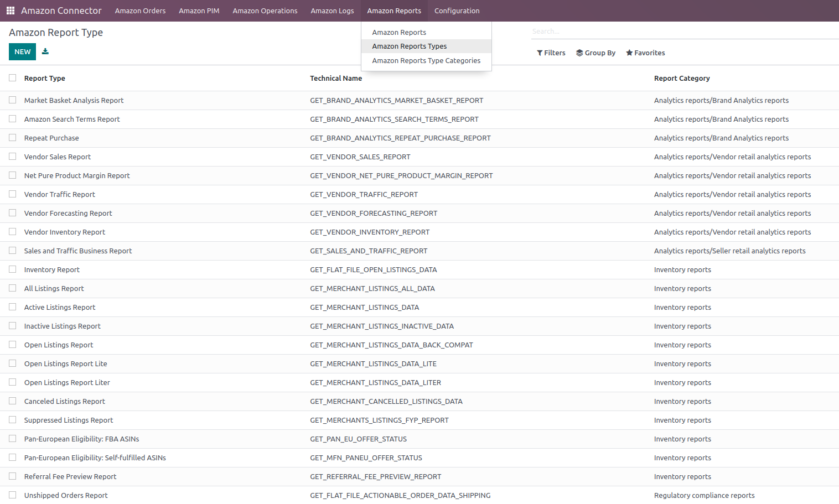The image size is (839, 504).
Task: Open the Favorites star option
Action: (x=645, y=53)
